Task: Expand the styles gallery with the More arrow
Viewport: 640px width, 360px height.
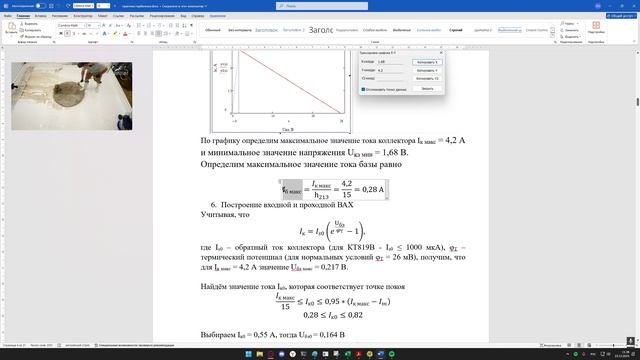Action: click(x=553, y=36)
